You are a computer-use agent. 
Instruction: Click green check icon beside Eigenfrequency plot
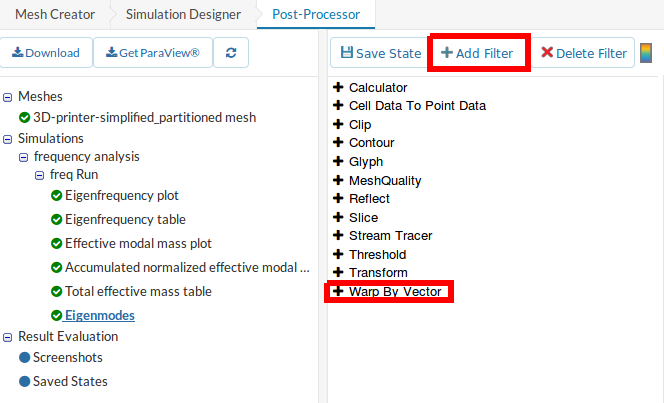[56, 195]
